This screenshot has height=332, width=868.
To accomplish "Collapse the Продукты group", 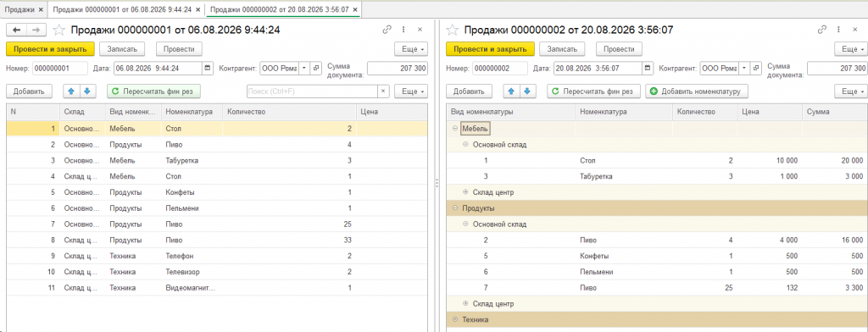I will point(455,208).
